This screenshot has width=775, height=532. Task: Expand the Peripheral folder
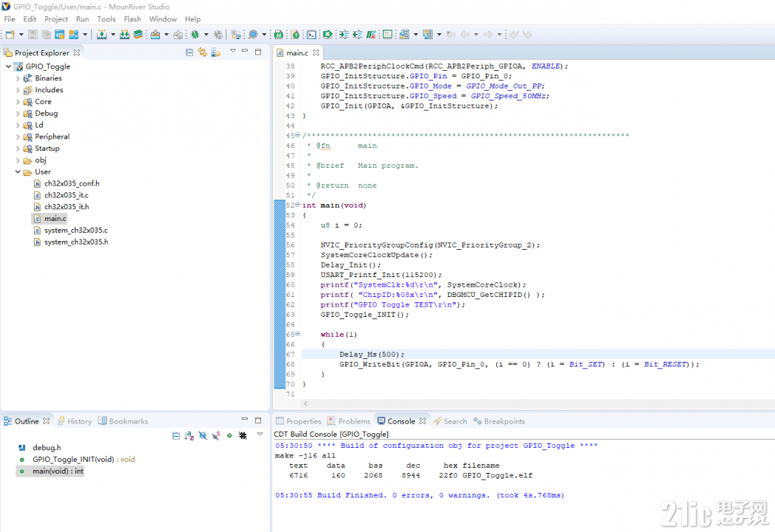click(x=18, y=137)
